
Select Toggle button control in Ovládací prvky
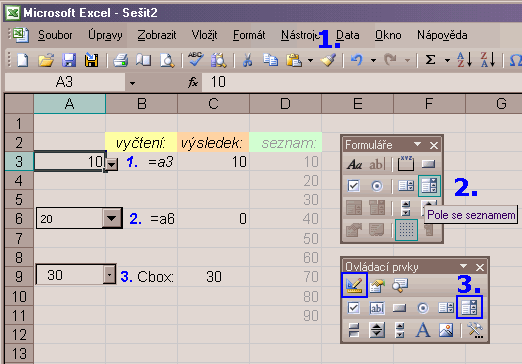354,330
